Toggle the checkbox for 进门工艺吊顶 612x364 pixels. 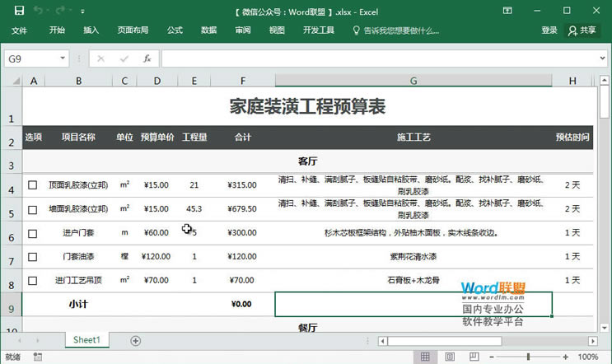tap(33, 281)
